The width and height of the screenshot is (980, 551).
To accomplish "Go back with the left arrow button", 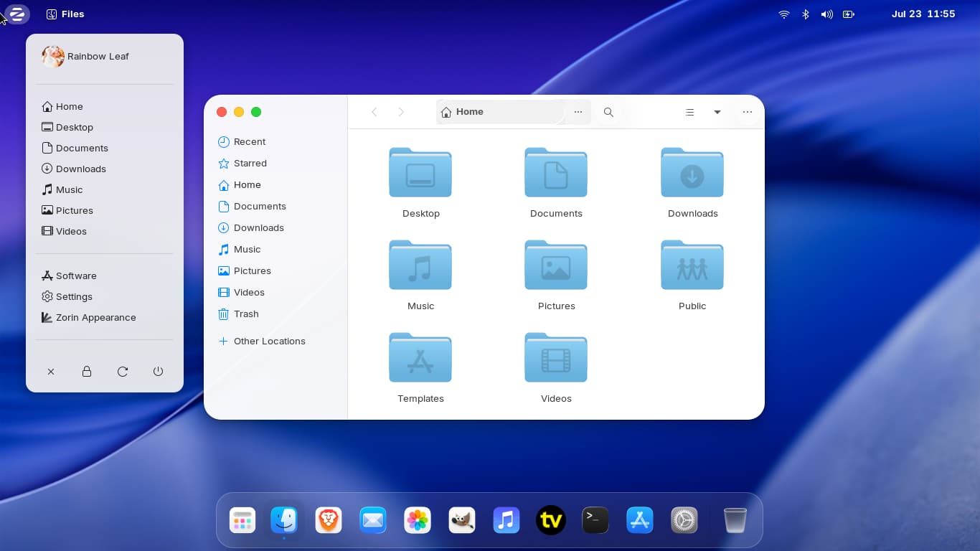I will click(x=374, y=112).
